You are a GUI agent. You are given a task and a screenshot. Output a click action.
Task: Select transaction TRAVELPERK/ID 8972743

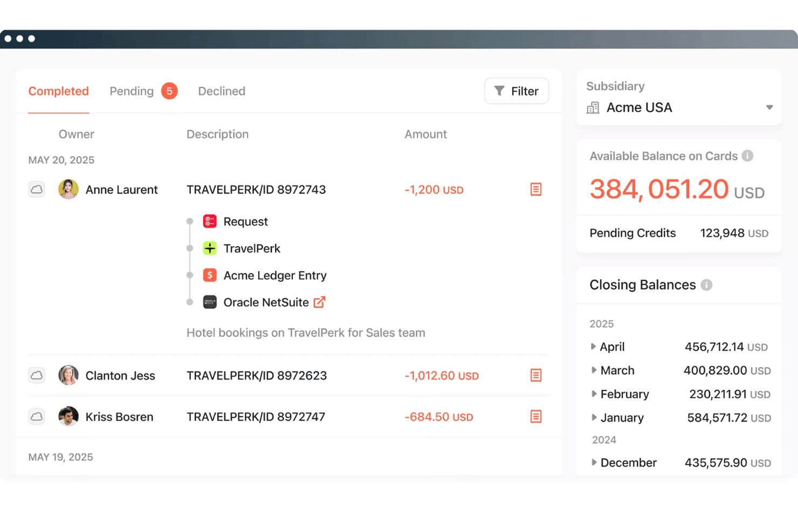(x=256, y=190)
